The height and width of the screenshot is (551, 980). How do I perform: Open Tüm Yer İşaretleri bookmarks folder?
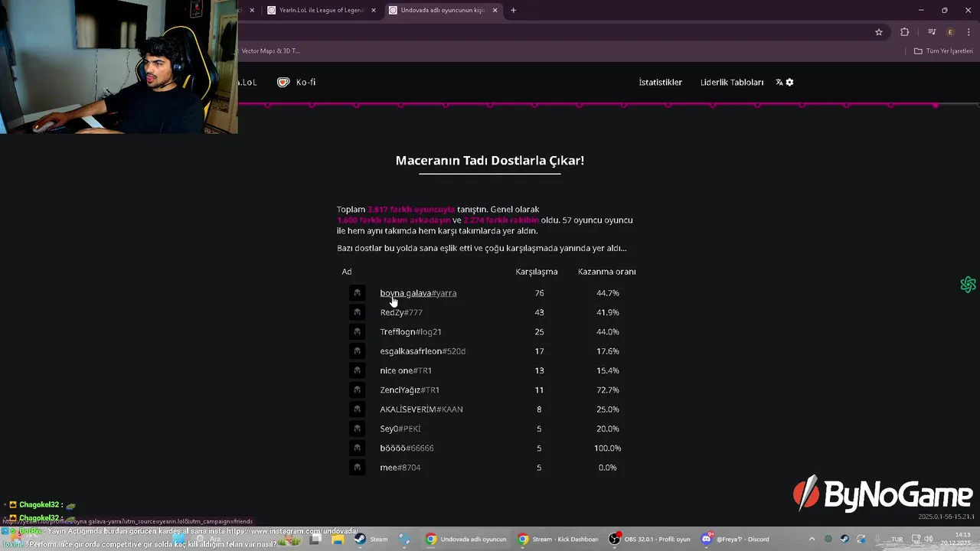click(x=943, y=51)
